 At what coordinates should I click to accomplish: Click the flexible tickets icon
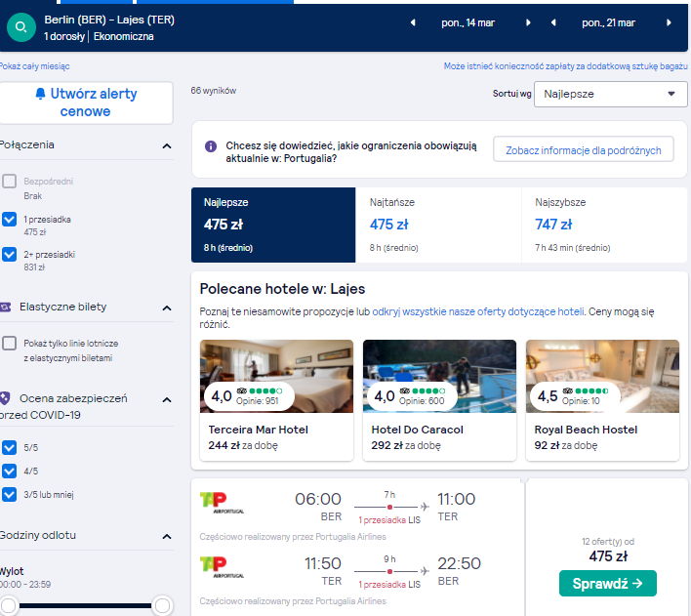coord(5,307)
